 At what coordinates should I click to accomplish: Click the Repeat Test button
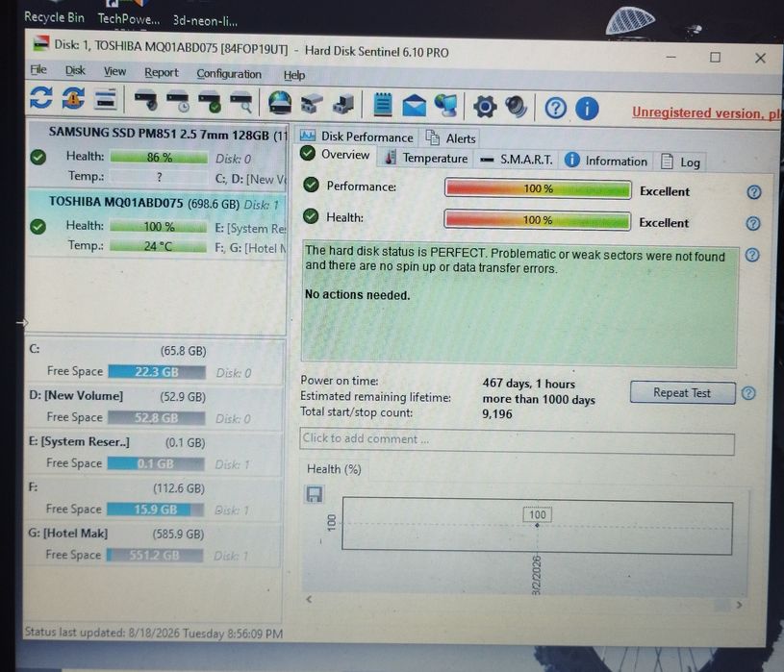[x=682, y=392]
